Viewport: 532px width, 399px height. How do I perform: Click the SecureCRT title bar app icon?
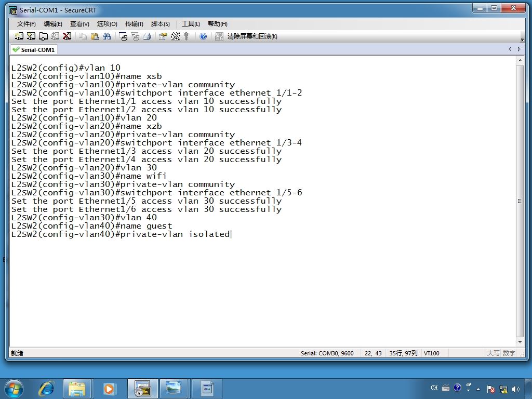pos(13,10)
